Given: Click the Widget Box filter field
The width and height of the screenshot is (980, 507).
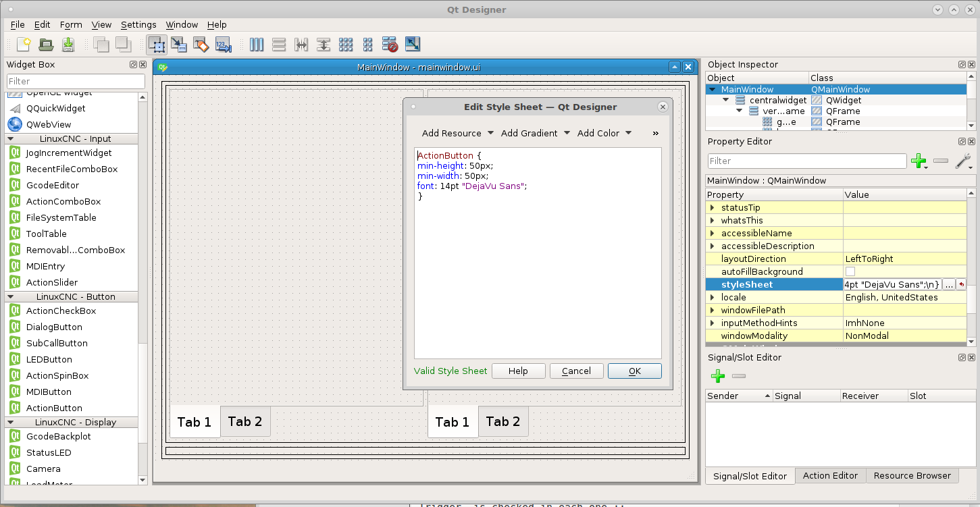Looking at the screenshot, I should [76, 81].
